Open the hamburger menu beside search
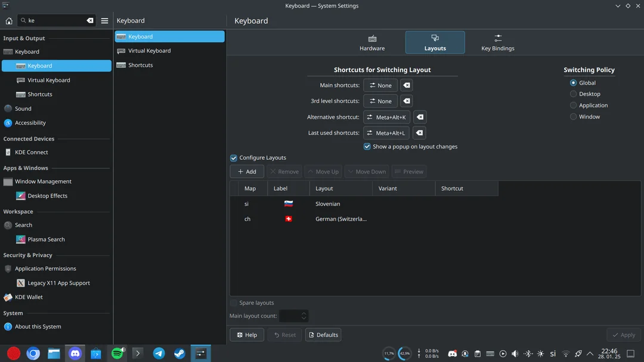Viewport: 644px width, 362px height. [105, 21]
